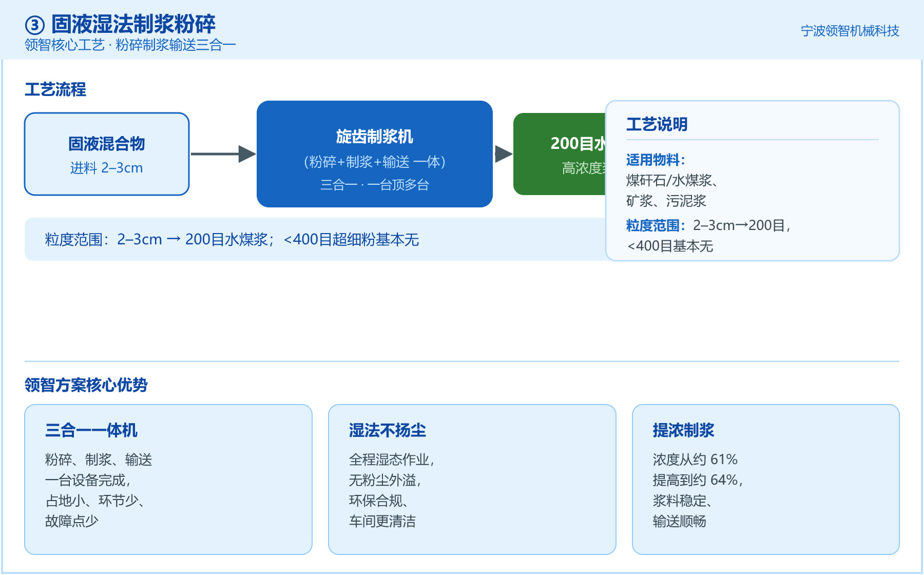
Task: Click the 粉碎、制浆、输送 line
Action: point(99,459)
